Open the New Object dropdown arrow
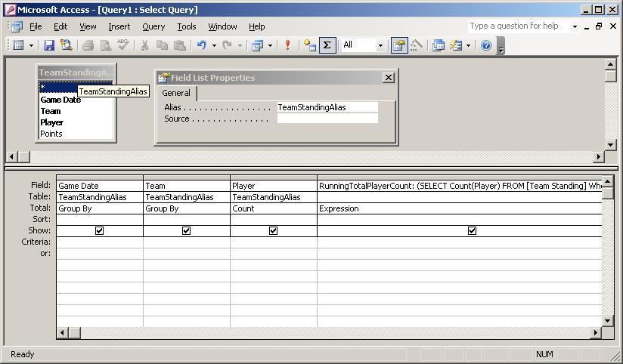The image size is (623, 364). [x=468, y=45]
